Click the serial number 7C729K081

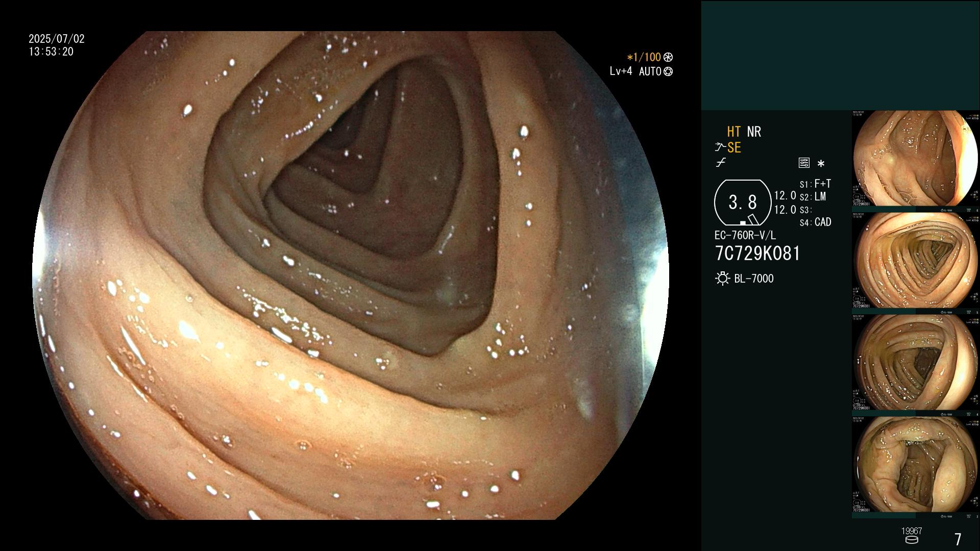[757, 253]
